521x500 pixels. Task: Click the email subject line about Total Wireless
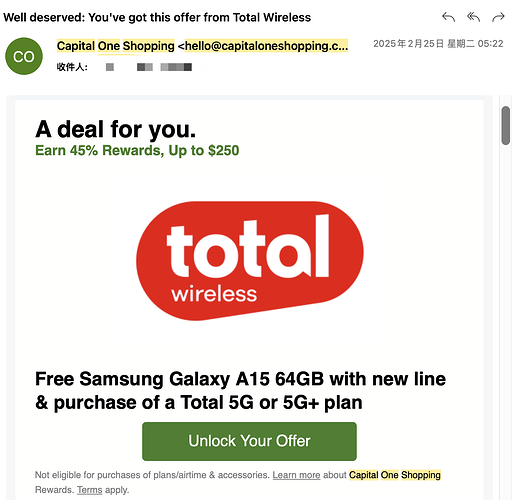coord(157,17)
